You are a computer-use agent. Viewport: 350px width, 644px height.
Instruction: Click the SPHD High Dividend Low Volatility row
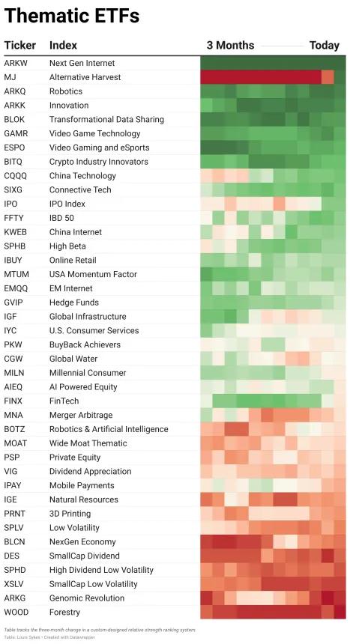(x=175, y=570)
